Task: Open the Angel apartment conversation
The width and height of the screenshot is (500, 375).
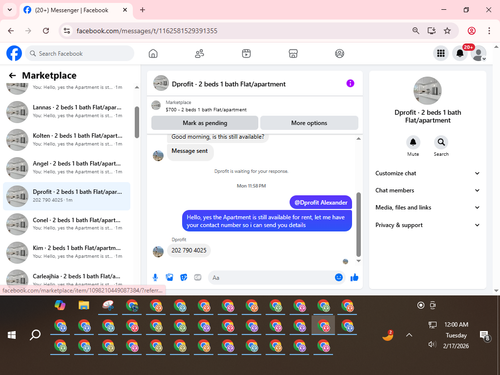Action: pyautogui.click(x=68, y=168)
